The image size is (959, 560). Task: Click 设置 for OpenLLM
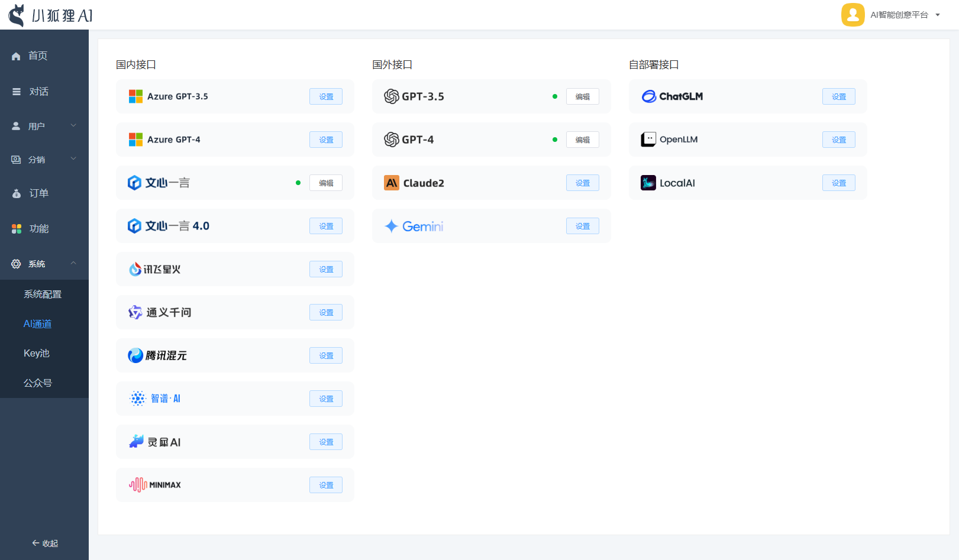[x=839, y=140]
